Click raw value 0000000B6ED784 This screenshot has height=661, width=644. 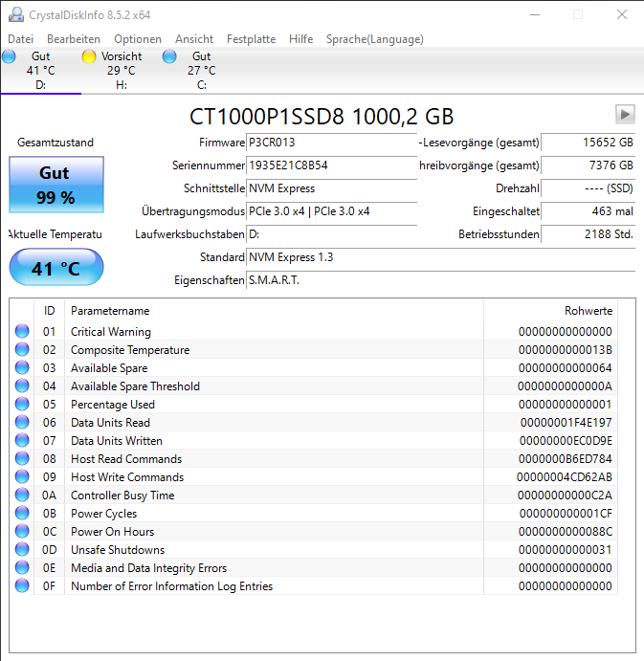pyautogui.click(x=566, y=458)
